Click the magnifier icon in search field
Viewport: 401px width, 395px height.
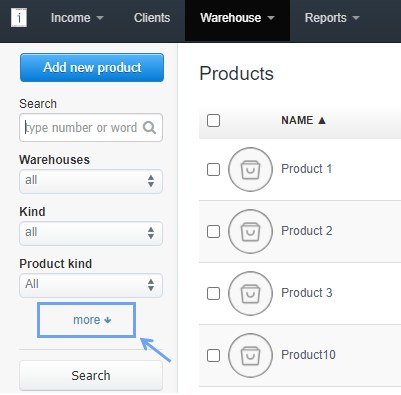pyautogui.click(x=149, y=127)
